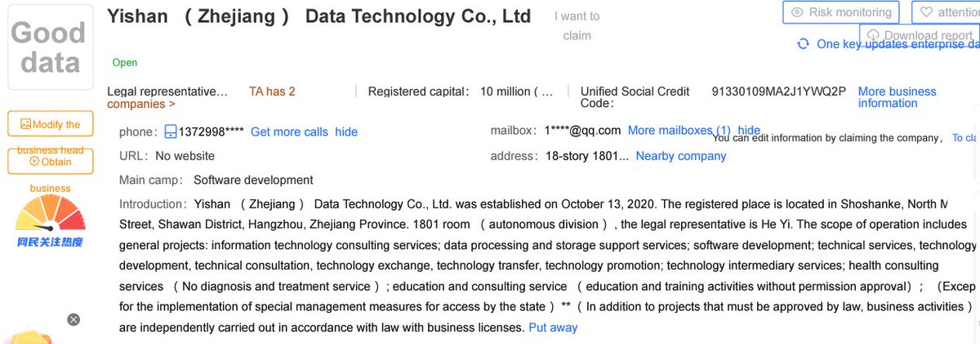Open More business information
Image resolution: width=980 pixels, height=344 pixels.
tap(897, 97)
